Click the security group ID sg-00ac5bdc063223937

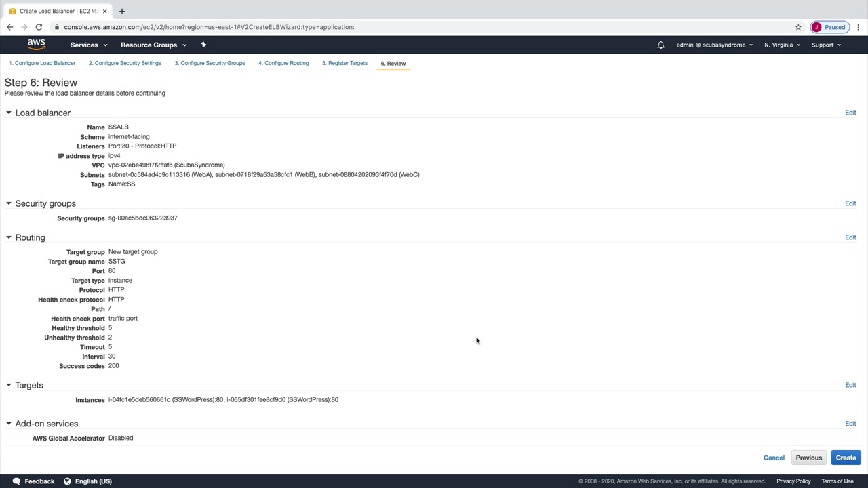tap(142, 218)
